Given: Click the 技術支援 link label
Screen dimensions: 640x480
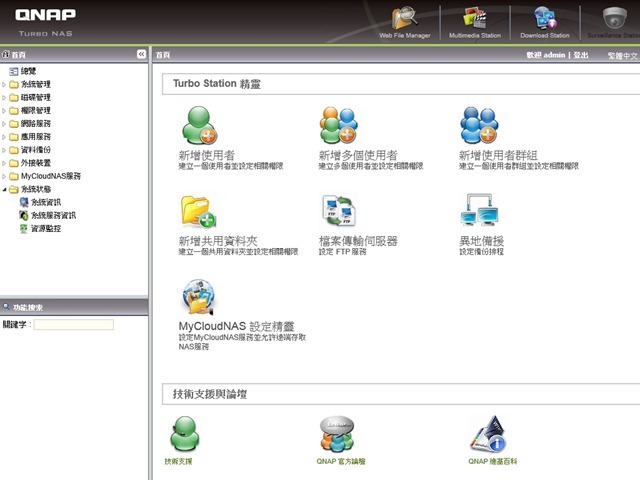Looking at the screenshot, I should tap(178, 461).
